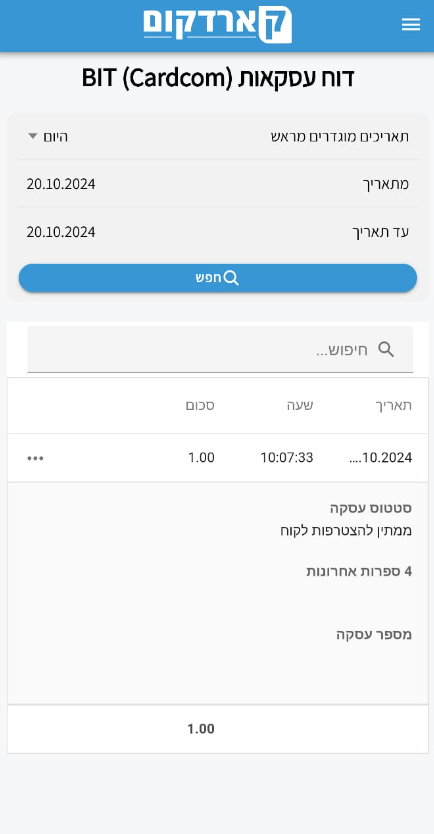This screenshot has width=434, height=834.
Task: Open the מתאריך date 20.10.2024 picker
Action: click(61, 184)
